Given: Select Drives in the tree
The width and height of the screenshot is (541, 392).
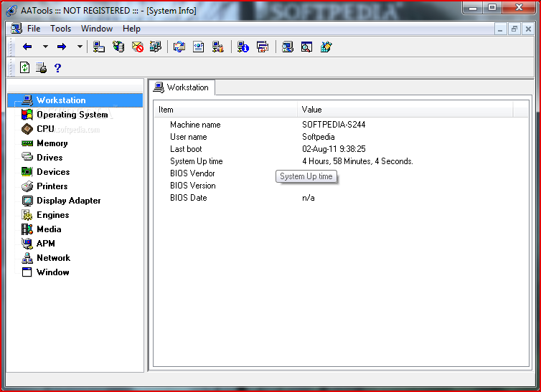Looking at the screenshot, I should coord(50,158).
